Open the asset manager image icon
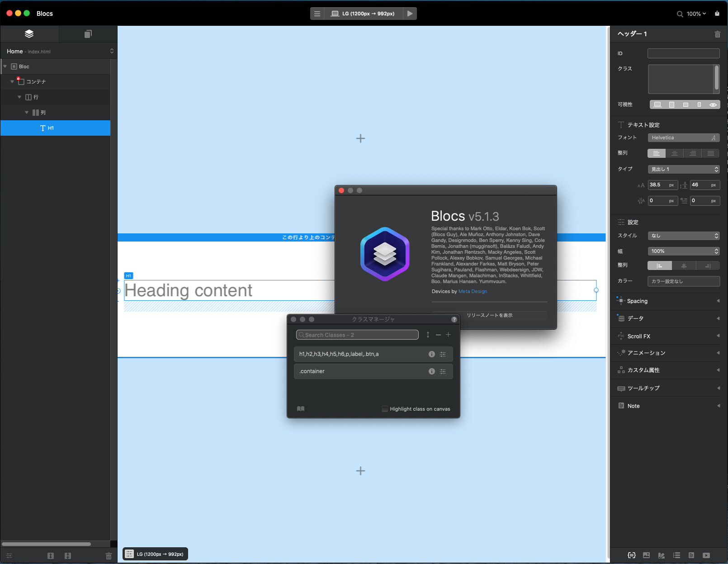This screenshot has height=564, width=728. [x=646, y=555]
